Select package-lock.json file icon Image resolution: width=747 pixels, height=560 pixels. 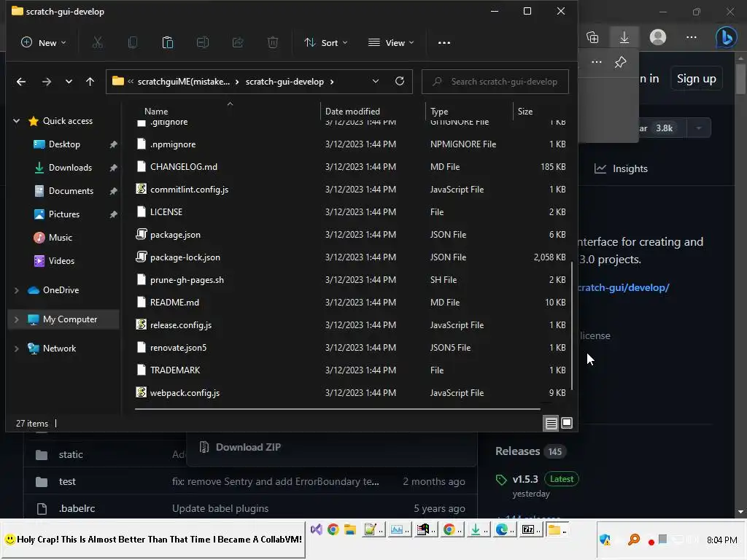[141, 257]
